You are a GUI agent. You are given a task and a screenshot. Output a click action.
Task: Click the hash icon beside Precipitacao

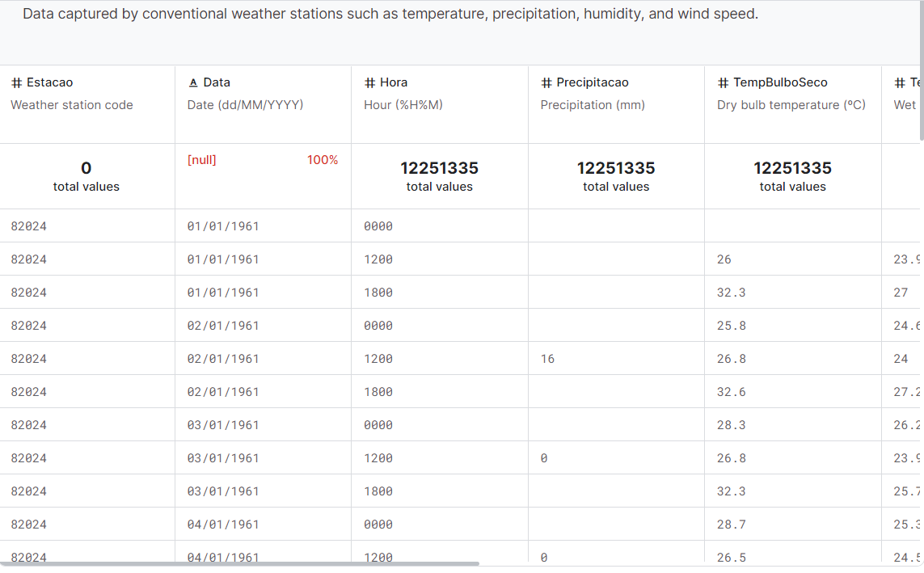coord(546,82)
